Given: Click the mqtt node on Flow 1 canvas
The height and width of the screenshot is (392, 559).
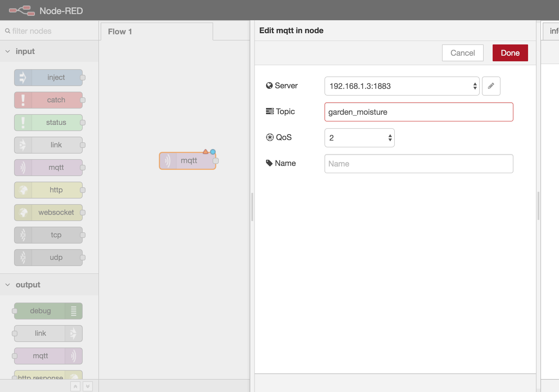Looking at the screenshot, I should [x=188, y=161].
